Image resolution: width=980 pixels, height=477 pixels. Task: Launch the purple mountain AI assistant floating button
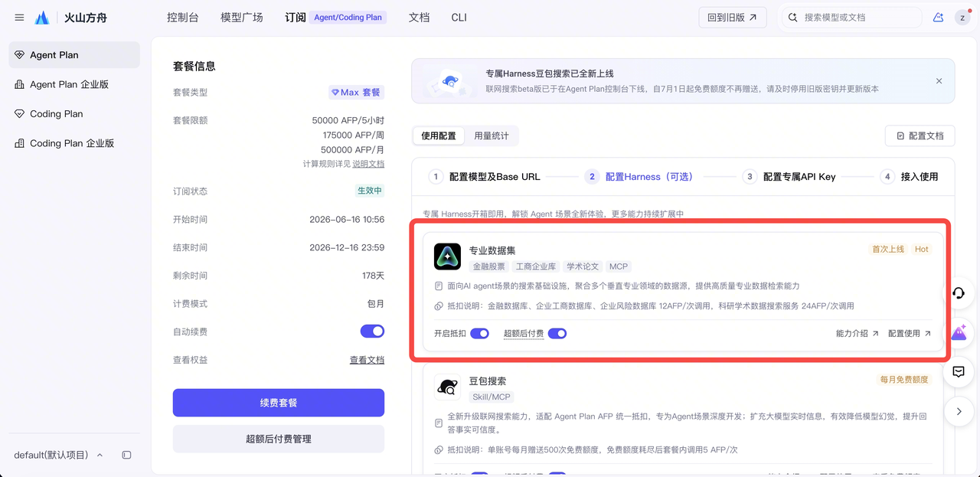click(x=959, y=332)
